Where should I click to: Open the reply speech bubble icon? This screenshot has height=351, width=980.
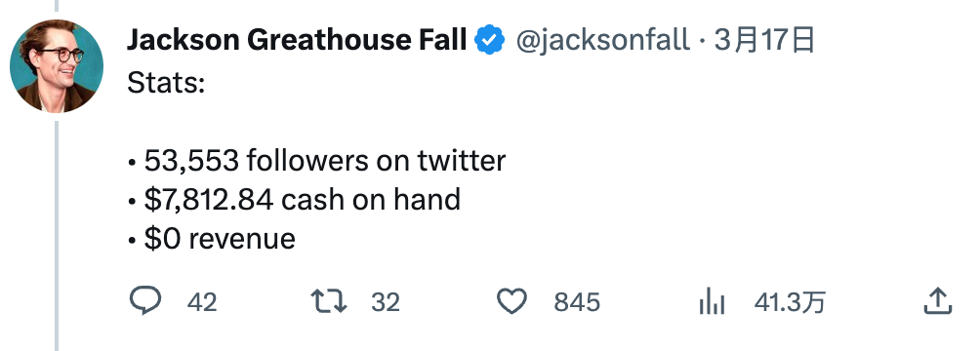tap(145, 301)
